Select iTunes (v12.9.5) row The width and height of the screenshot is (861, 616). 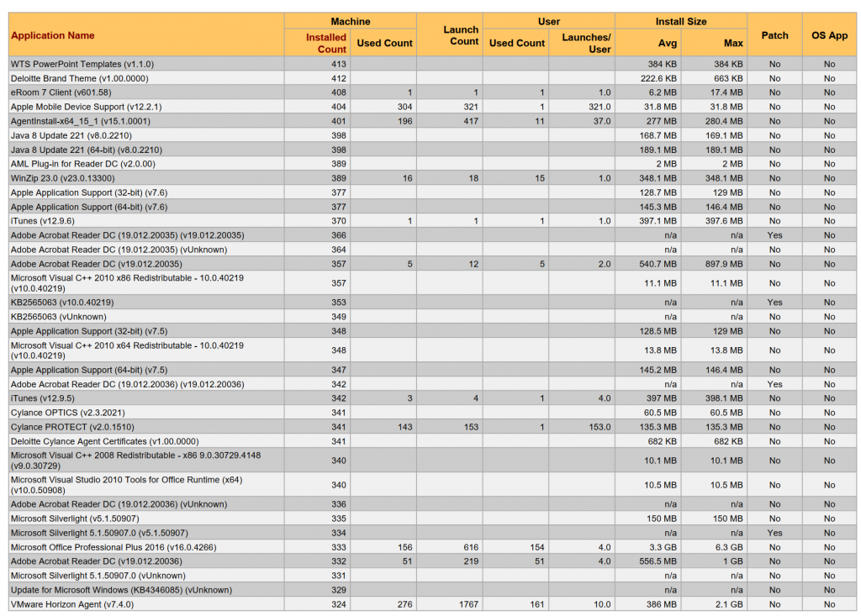pyautogui.click(x=432, y=398)
